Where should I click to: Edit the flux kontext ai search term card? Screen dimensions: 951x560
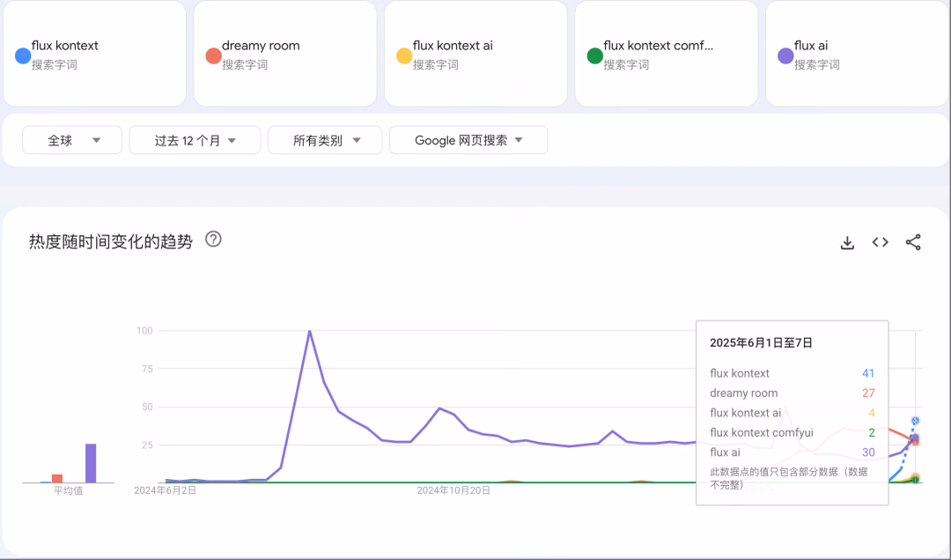[476, 54]
